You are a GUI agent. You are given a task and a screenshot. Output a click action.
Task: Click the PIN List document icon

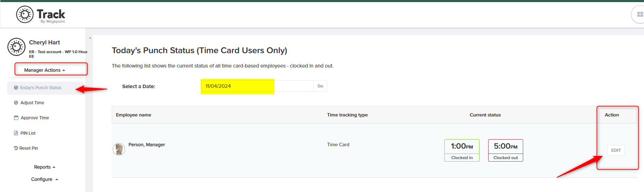[16, 133]
